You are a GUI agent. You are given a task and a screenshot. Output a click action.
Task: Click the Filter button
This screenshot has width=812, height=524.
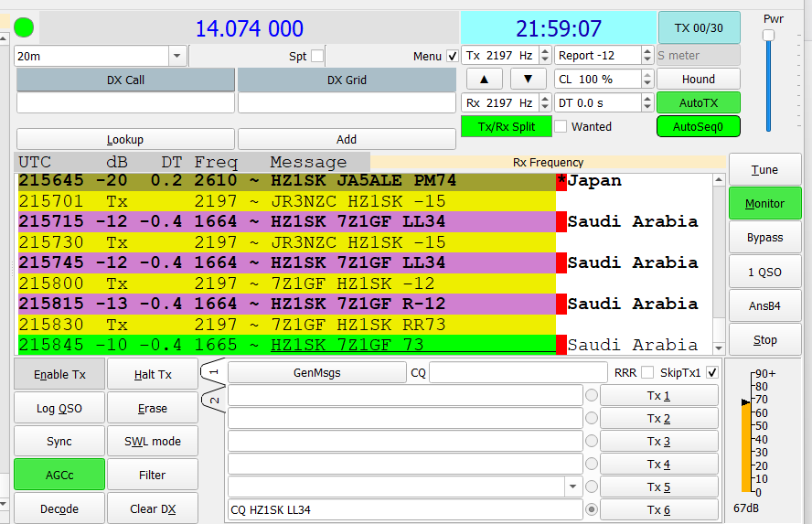[x=153, y=475]
